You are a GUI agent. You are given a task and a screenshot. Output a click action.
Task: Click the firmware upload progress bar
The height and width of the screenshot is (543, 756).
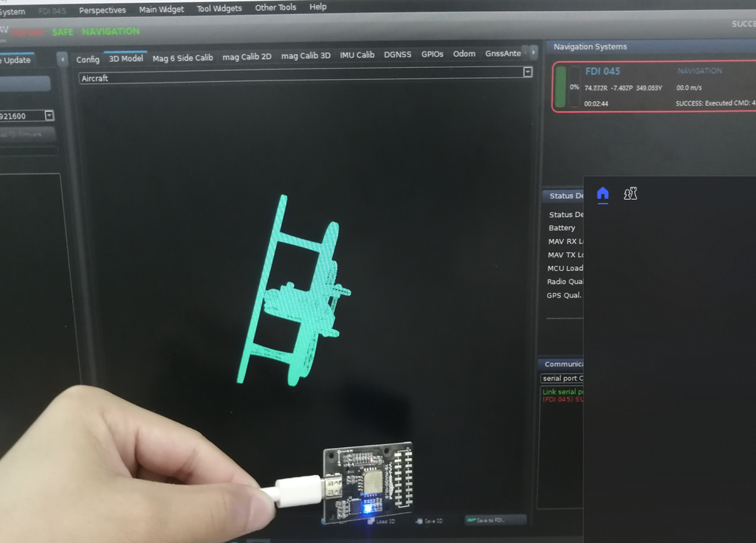(28, 151)
